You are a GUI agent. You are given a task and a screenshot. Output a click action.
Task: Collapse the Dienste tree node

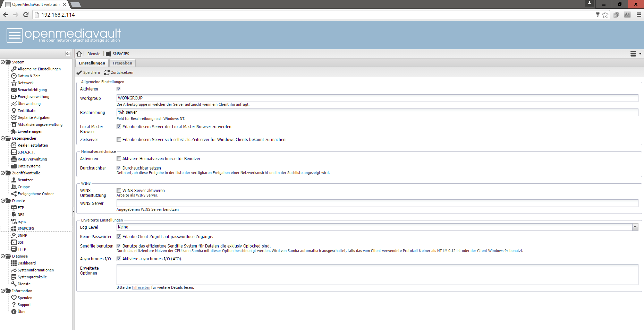[x=3, y=201]
